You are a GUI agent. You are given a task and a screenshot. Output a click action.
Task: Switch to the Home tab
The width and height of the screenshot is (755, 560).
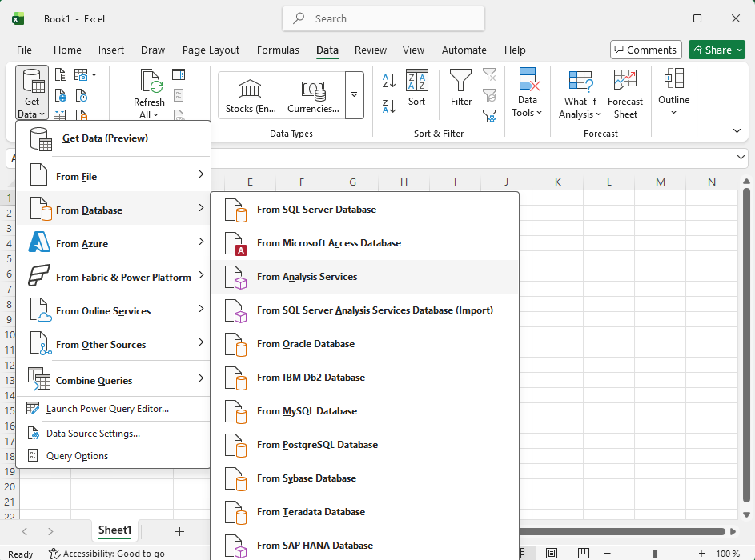pyautogui.click(x=67, y=50)
